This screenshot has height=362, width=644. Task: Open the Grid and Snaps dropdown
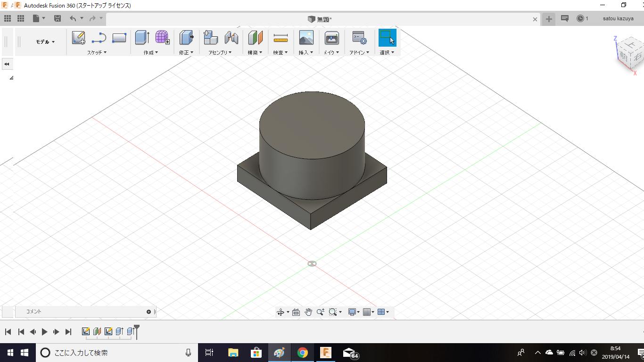(x=369, y=312)
